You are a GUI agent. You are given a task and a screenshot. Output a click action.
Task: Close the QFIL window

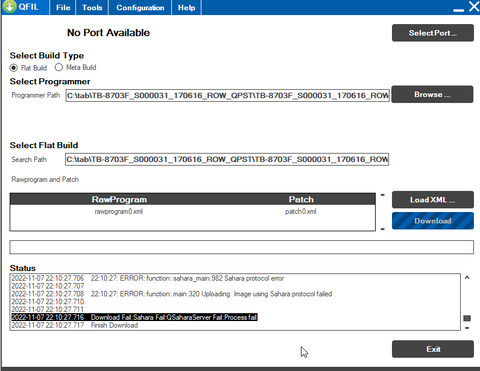[x=474, y=7]
